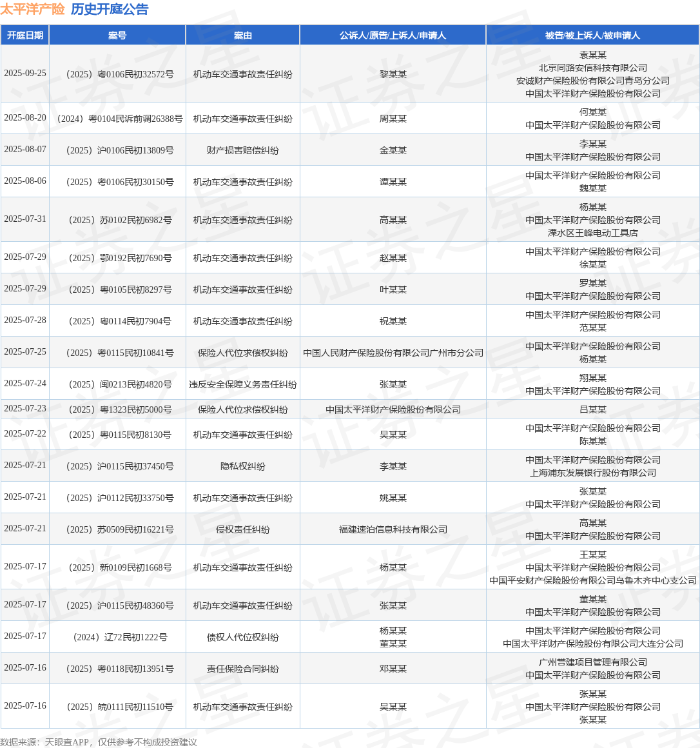Image resolution: width=700 pixels, height=748 pixels.
Task: Click cause cell 责任保险合同纠纷
Action: [243, 668]
